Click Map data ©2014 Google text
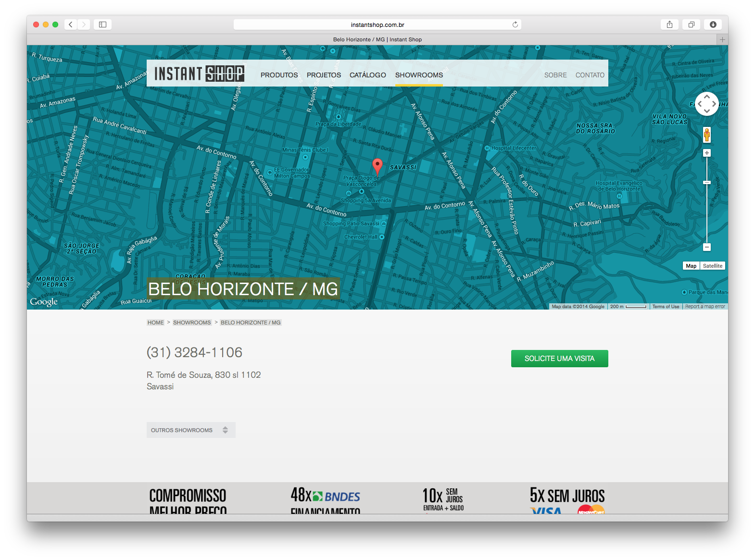The width and height of the screenshot is (755, 560). pyautogui.click(x=578, y=307)
